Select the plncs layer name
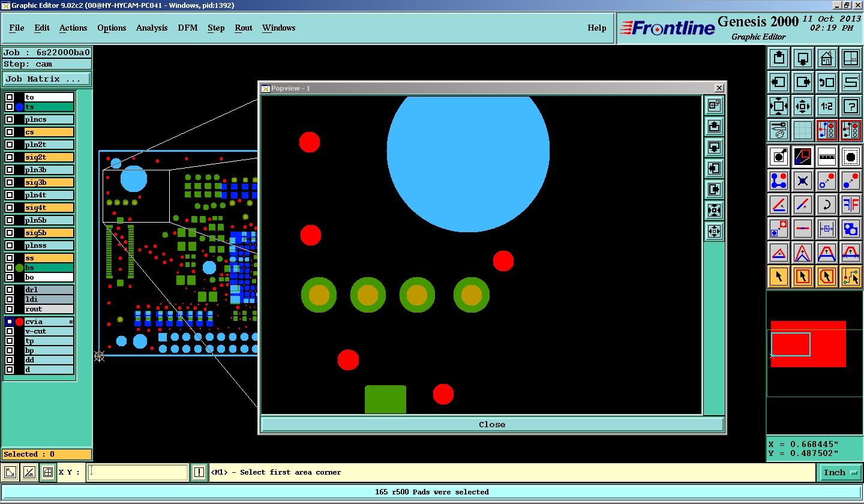864x504 pixels. pyautogui.click(x=49, y=119)
